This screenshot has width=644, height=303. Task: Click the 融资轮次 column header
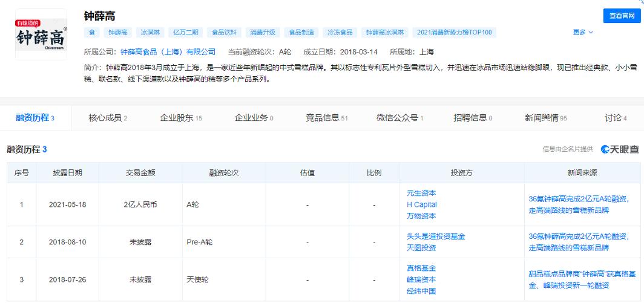tap(224, 173)
